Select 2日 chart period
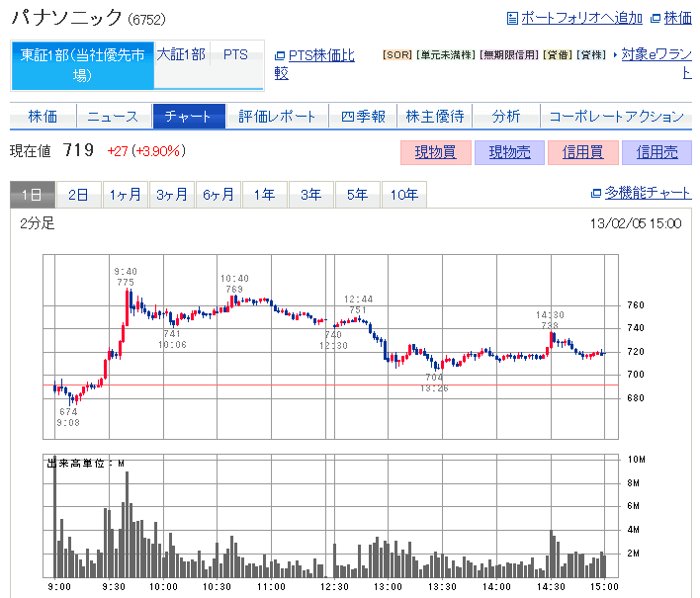This screenshot has width=700, height=598. [x=78, y=195]
